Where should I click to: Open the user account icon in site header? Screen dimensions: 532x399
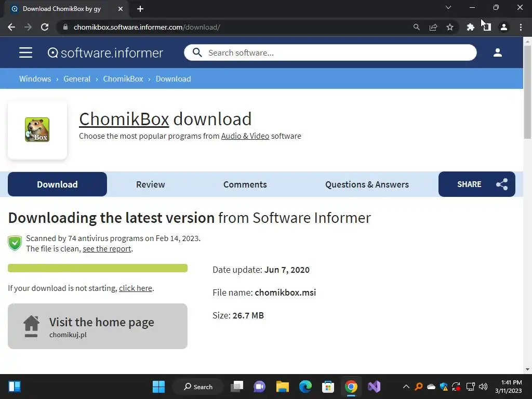[x=497, y=52]
